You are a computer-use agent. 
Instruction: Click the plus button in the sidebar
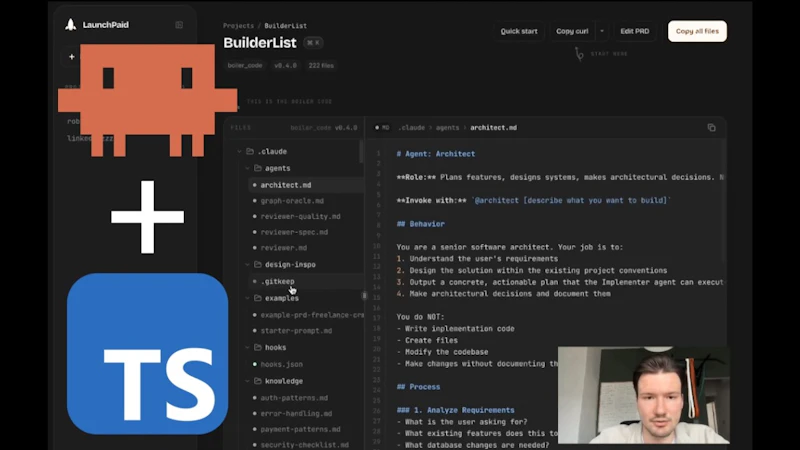[71, 57]
